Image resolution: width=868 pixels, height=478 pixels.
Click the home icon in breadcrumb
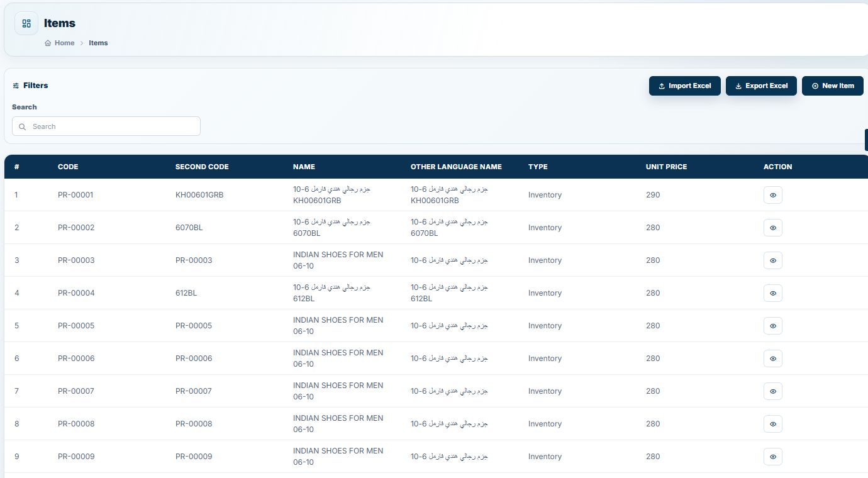(48, 43)
